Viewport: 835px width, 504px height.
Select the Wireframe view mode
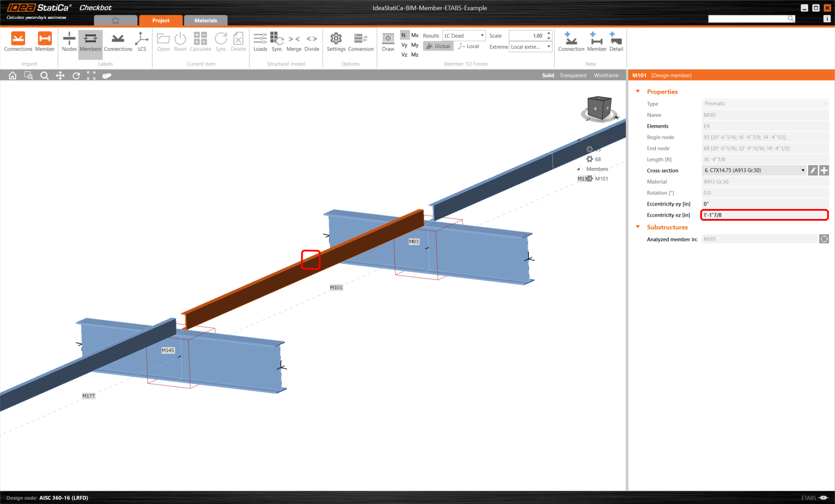coord(606,76)
